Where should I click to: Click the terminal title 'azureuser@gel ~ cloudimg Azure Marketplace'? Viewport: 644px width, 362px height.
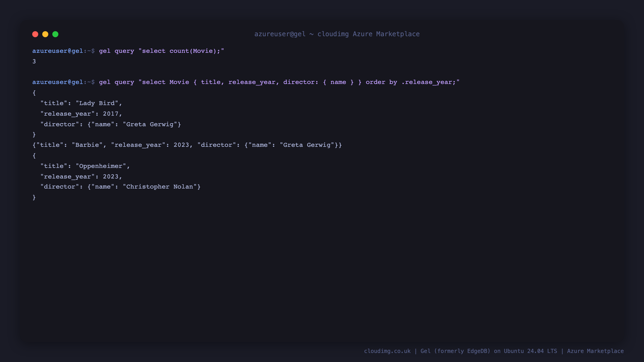point(337,34)
